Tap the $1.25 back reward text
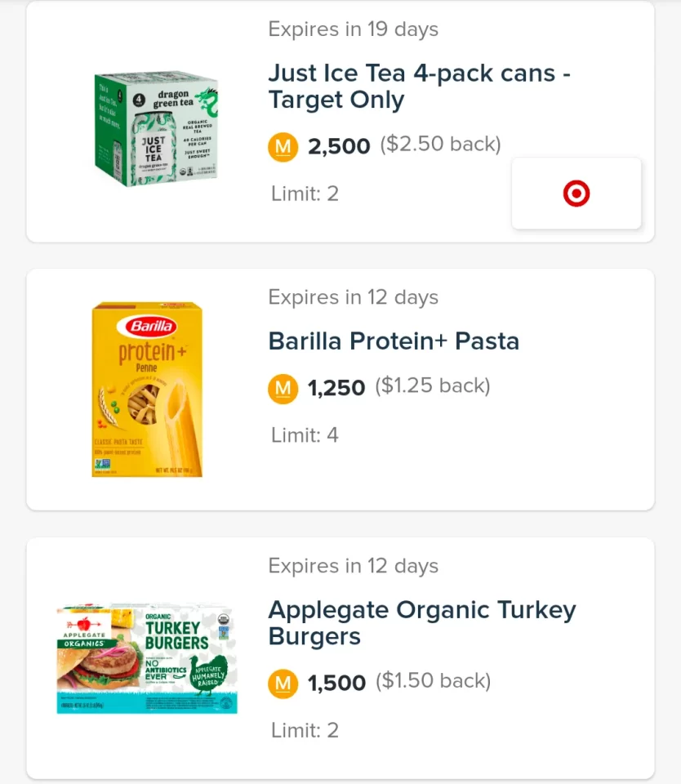Image resolution: width=681 pixels, height=784 pixels. click(x=433, y=385)
